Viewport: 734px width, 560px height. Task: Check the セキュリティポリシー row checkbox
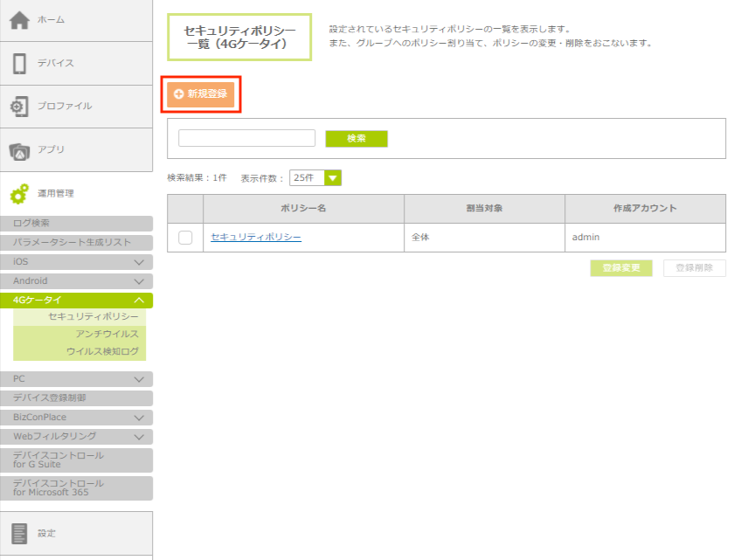tap(185, 238)
